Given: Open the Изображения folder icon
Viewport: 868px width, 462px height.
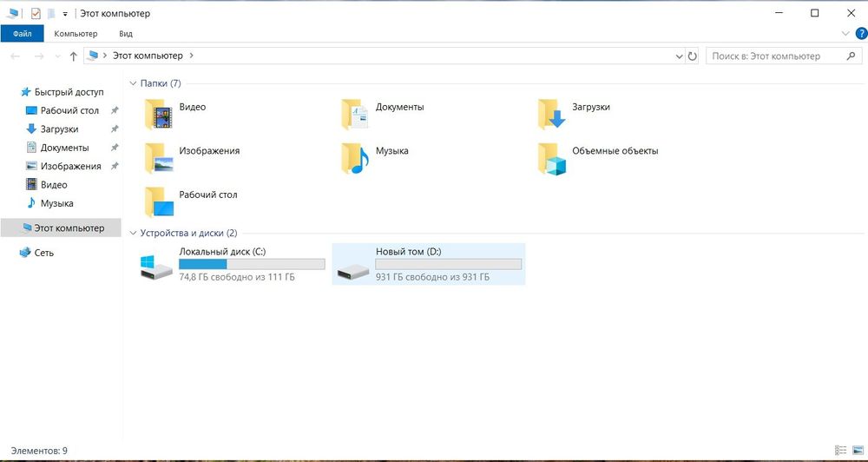Looking at the screenshot, I should (159, 158).
